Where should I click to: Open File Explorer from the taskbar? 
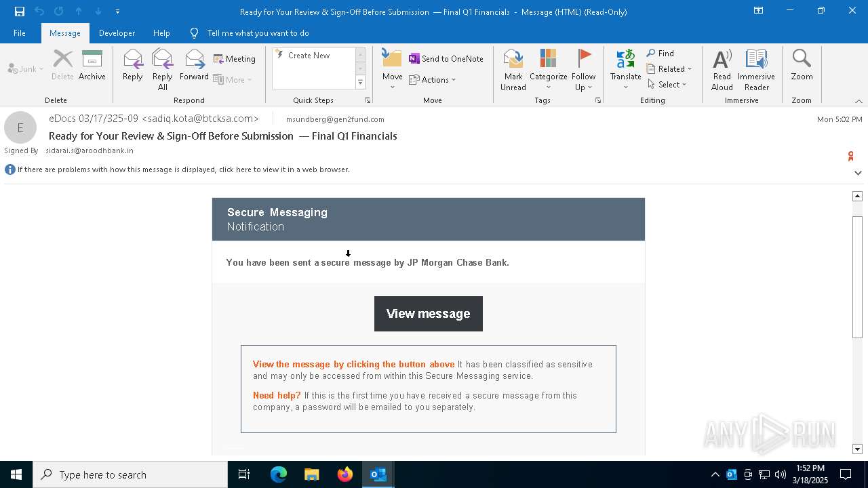(311, 474)
